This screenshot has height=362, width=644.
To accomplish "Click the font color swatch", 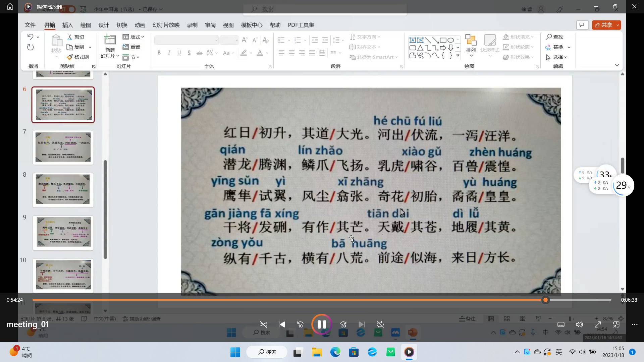I will (x=260, y=53).
